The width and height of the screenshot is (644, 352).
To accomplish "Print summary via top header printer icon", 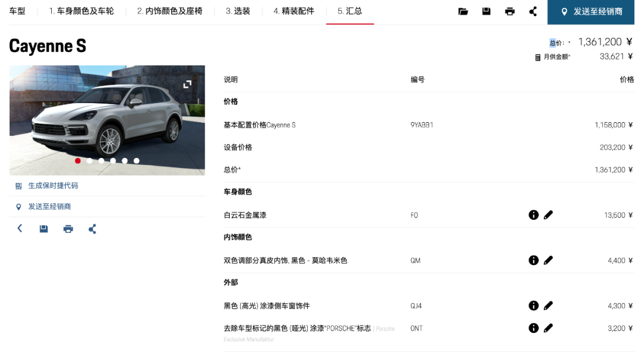I will point(510,11).
